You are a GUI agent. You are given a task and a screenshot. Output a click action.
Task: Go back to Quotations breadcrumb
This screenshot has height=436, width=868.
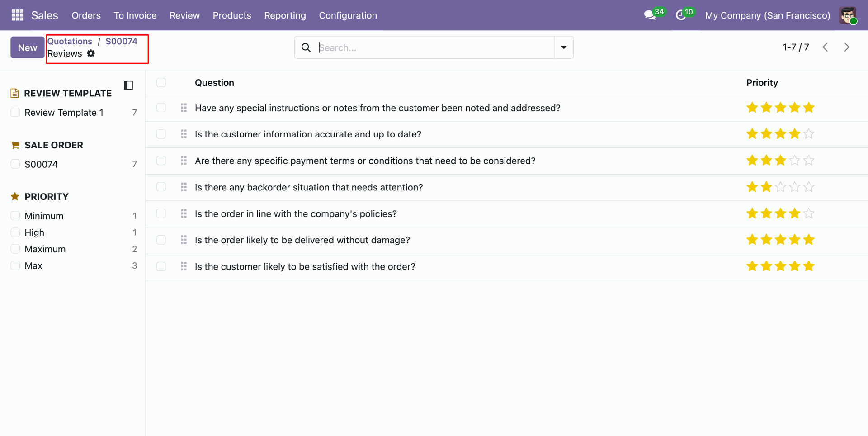(x=70, y=41)
